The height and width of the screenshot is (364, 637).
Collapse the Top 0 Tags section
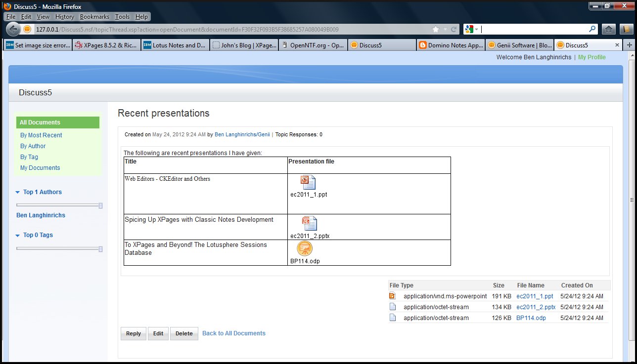point(18,235)
